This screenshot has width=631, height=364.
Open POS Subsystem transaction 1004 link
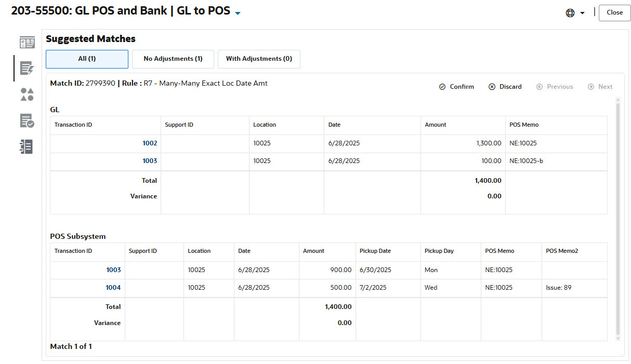[x=113, y=288]
